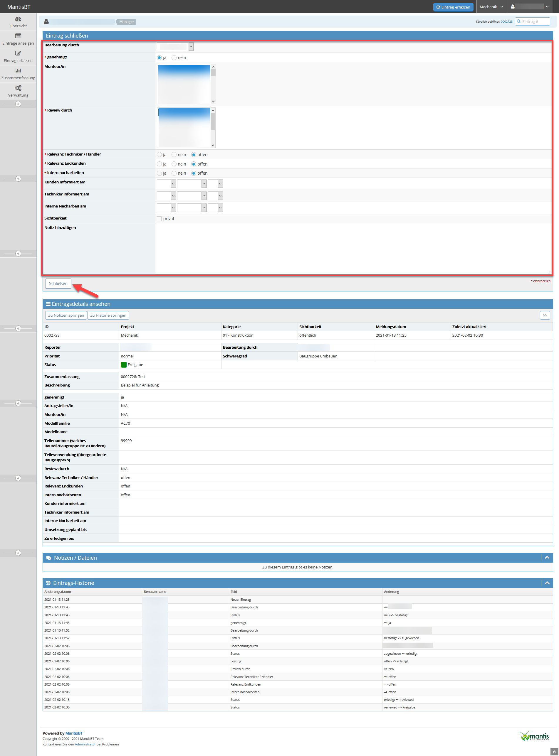
Task: Click the Eintrag erfassen sidebar icon
Action: click(x=18, y=53)
